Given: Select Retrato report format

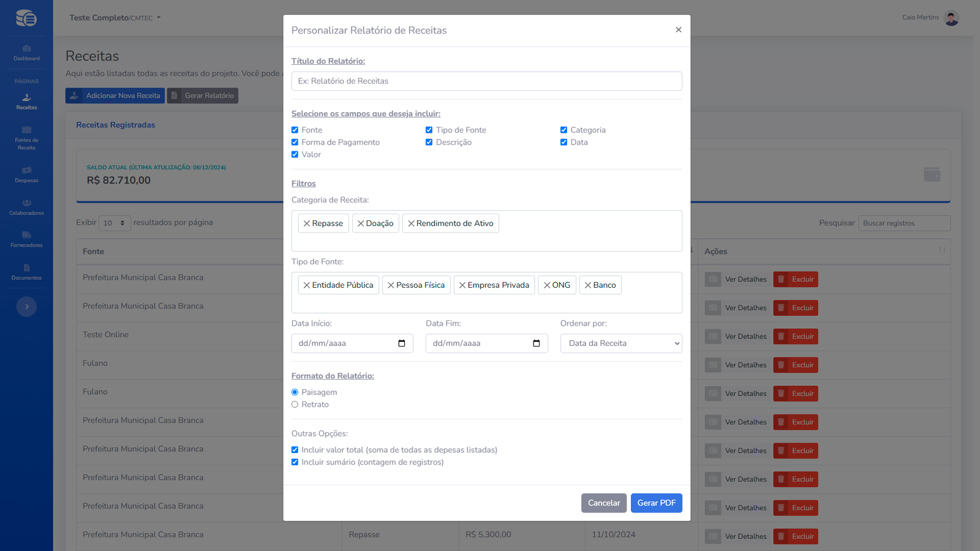Looking at the screenshot, I should coord(295,405).
